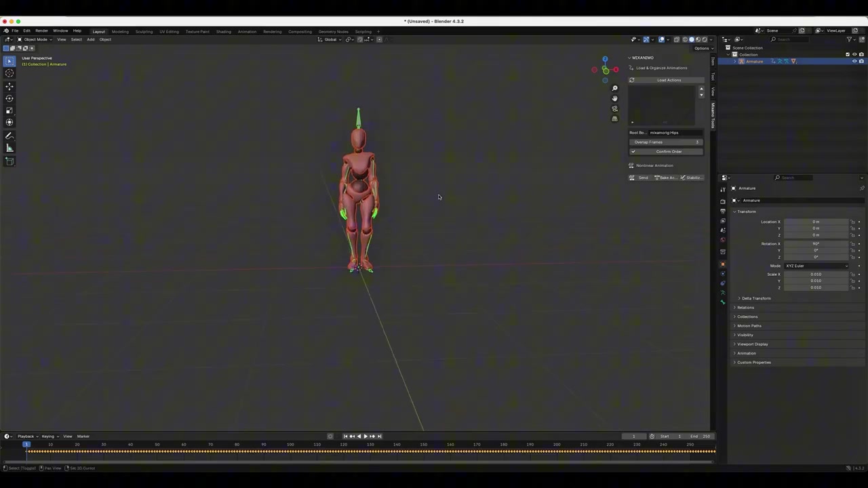This screenshot has width=868, height=488.
Task: Expand the Delta Transform section
Action: click(x=755, y=298)
